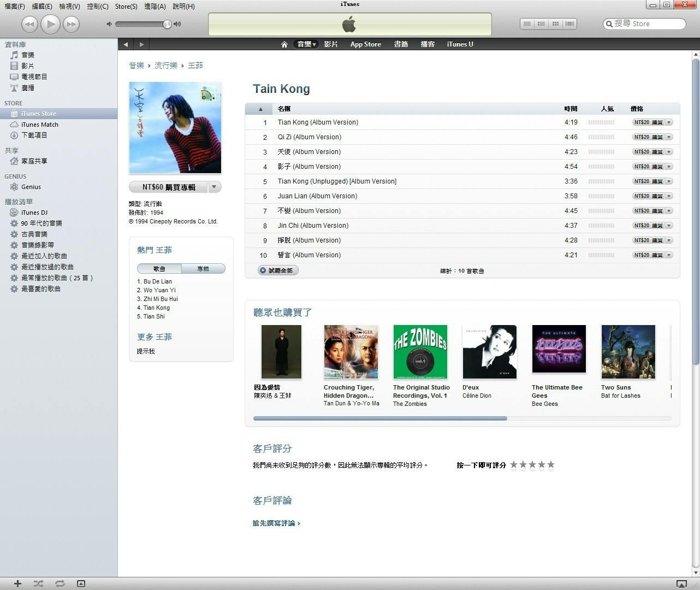The height and width of the screenshot is (590, 700).
Task: Select the 歌曲 songs toggle
Action: 159,269
